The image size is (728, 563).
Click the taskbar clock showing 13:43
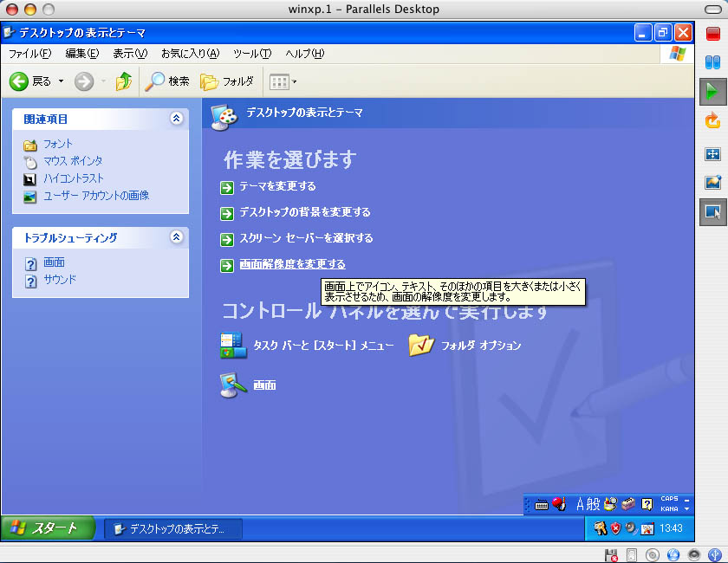[x=670, y=528]
